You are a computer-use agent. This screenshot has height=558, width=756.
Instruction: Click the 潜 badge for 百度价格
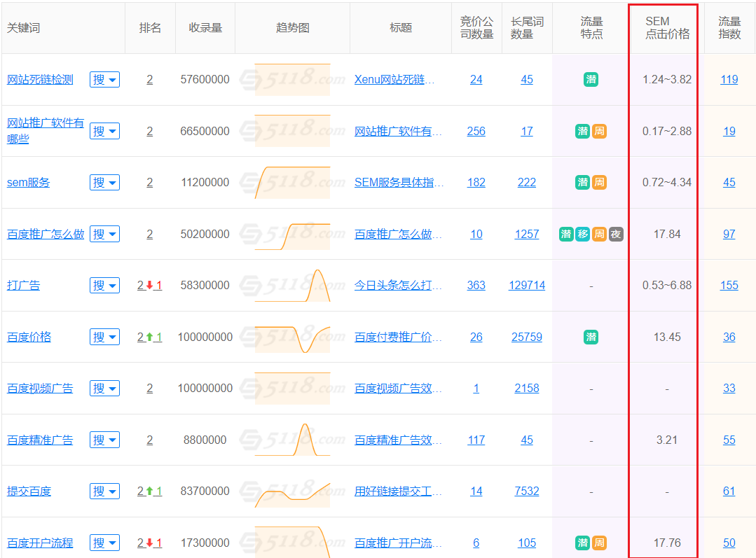pyautogui.click(x=591, y=337)
